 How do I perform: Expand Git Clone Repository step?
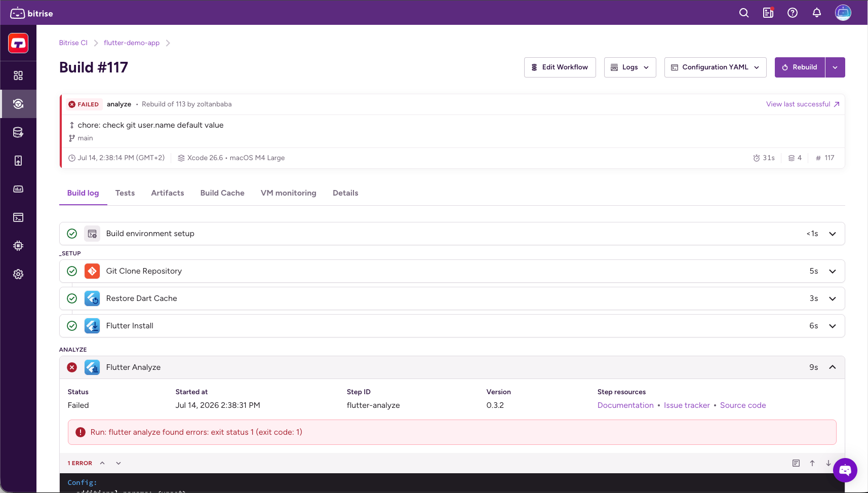[833, 271]
